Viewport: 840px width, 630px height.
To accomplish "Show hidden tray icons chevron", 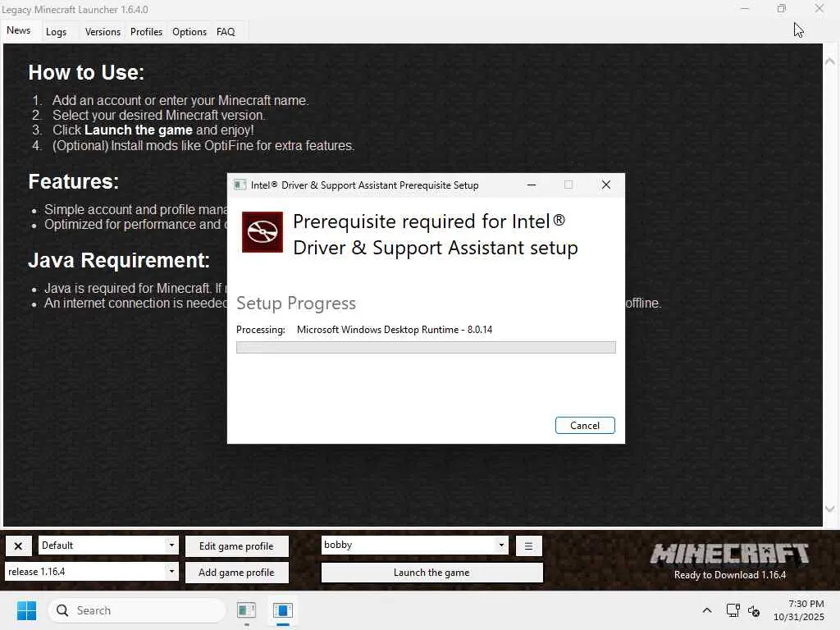I will 707,610.
